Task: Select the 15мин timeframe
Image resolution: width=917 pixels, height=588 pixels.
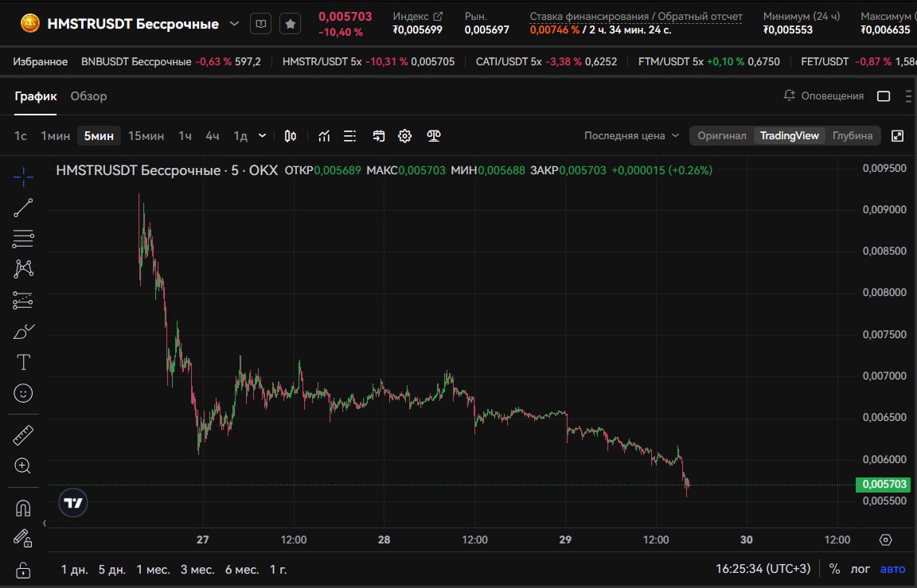Action: pyautogui.click(x=146, y=136)
